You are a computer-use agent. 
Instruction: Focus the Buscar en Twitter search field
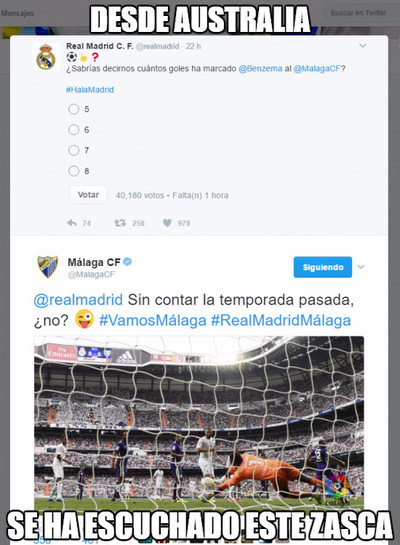358,13
